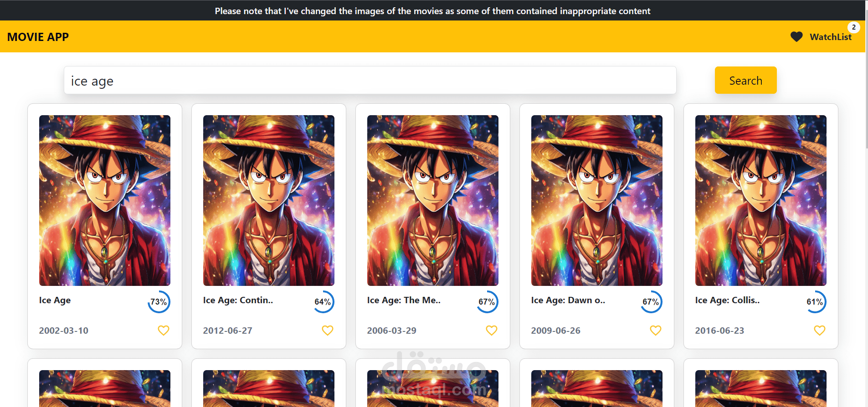Click the 67% rating on Ice Age: Dawn o..
Screen dimensions: 868x407
[651, 302]
